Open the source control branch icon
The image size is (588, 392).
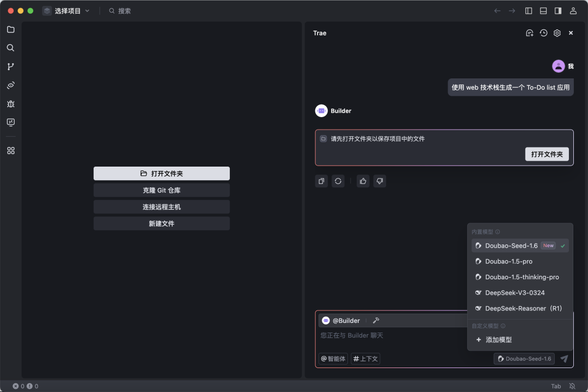coord(10,66)
